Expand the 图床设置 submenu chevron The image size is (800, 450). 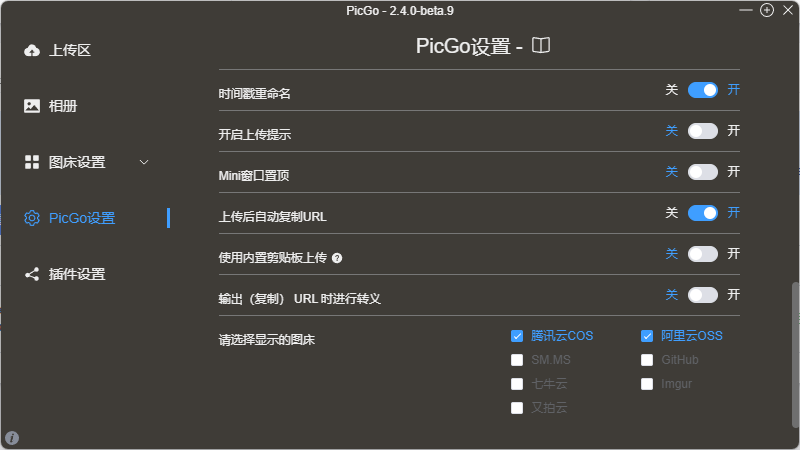pyautogui.click(x=144, y=162)
